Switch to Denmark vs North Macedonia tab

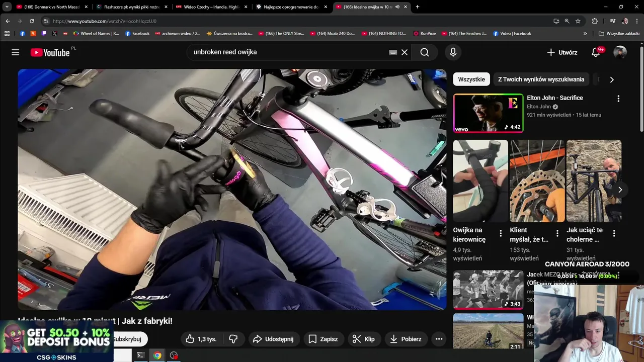pyautogui.click(x=52, y=7)
